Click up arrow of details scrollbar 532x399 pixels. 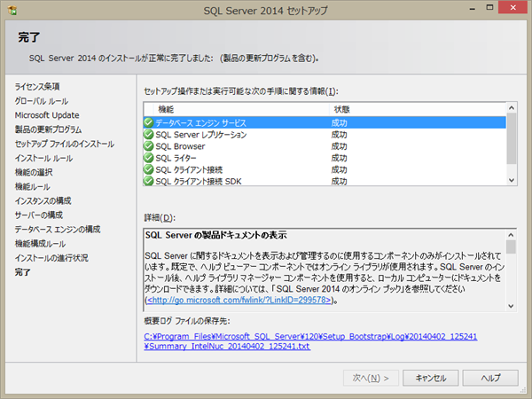point(511,235)
